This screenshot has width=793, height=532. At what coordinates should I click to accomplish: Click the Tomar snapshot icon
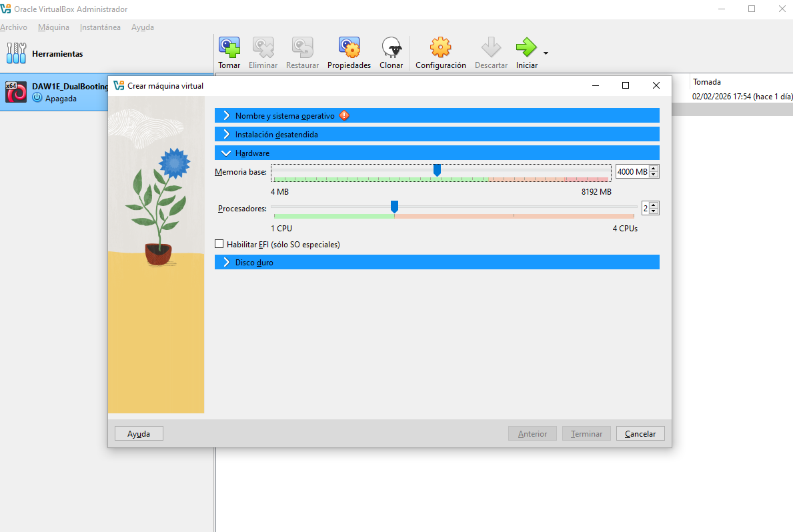tap(229, 47)
